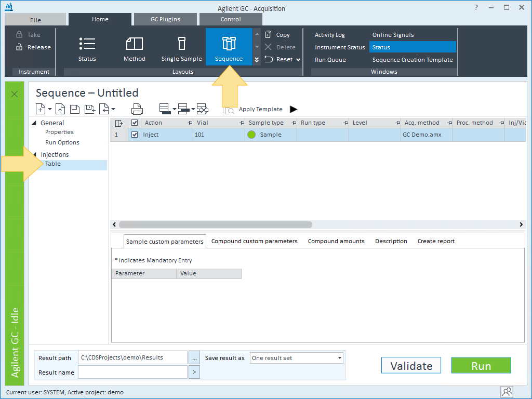Click the new sequence icon
The height and width of the screenshot is (399, 532).
click(x=41, y=109)
